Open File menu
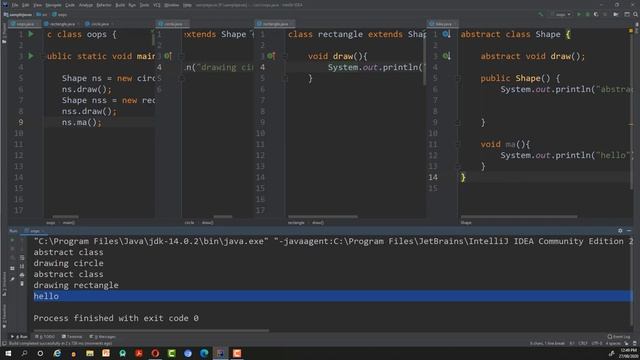 [x=15, y=5]
